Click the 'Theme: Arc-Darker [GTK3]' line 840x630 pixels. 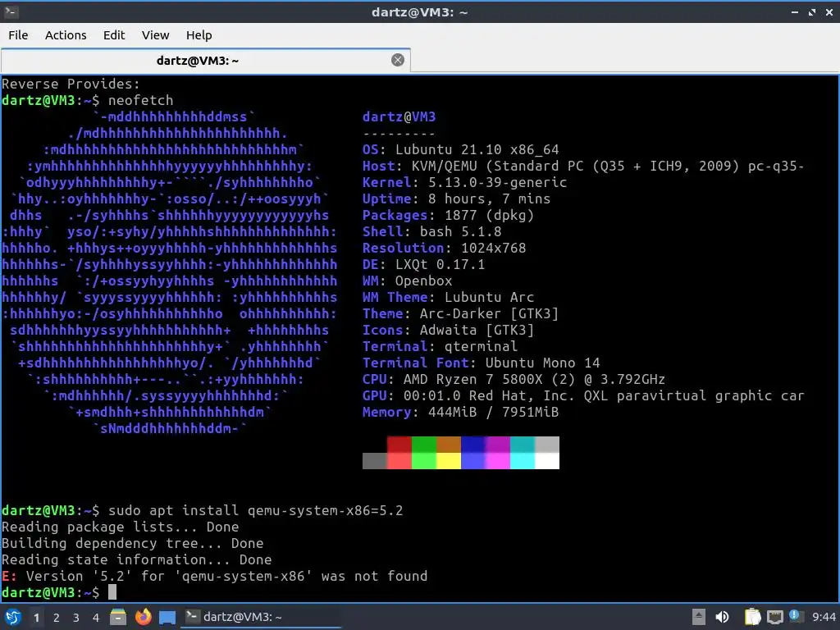point(460,313)
